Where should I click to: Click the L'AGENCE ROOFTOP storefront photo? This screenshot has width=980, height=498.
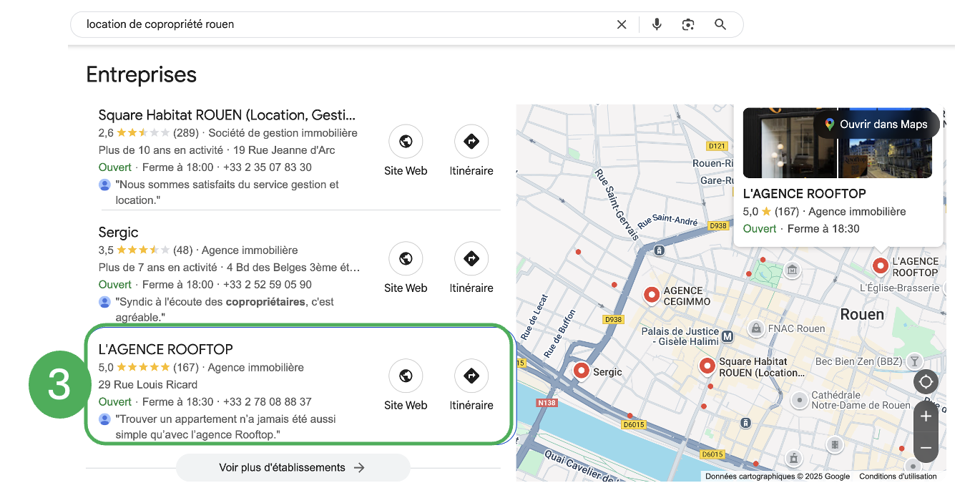[790, 142]
